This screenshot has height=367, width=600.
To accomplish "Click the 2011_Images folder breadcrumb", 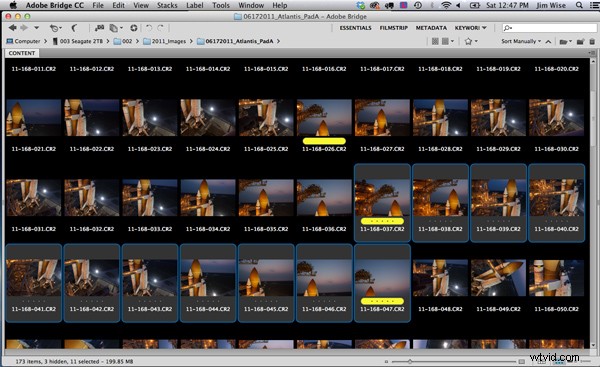I will pyautogui.click(x=165, y=41).
